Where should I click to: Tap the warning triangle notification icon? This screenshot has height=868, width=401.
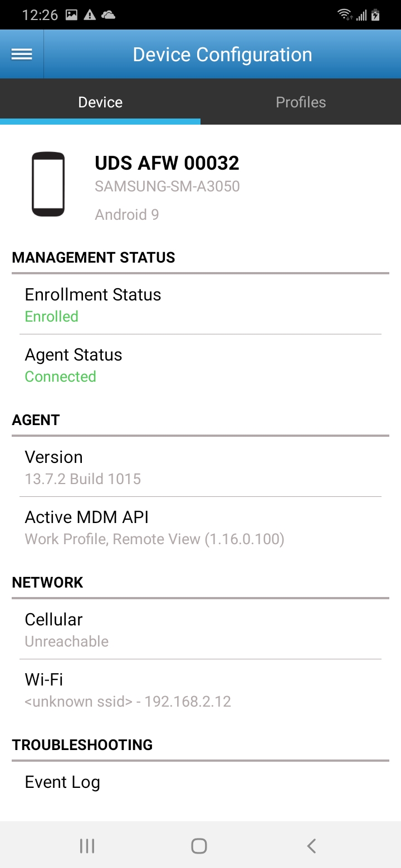point(90,15)
